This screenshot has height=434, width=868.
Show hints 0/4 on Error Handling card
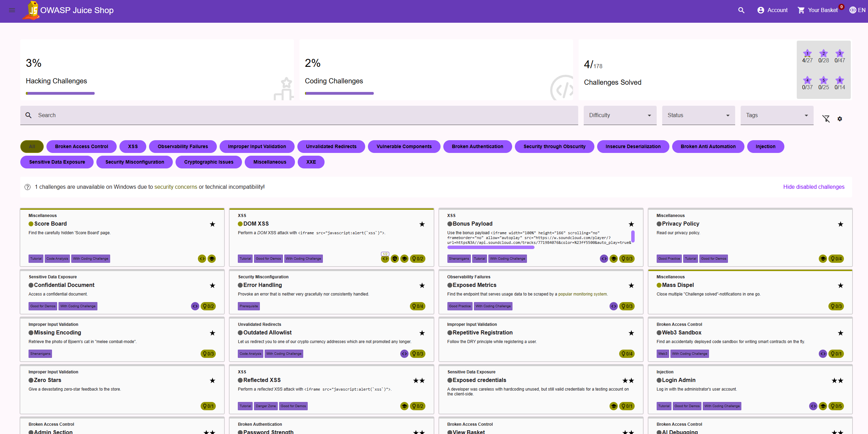pyautogui.click(x=417, y=306)
